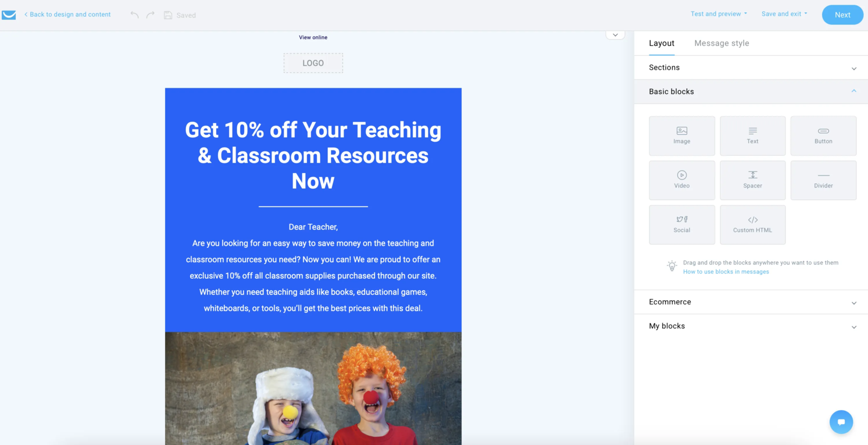Switch to the Message style tab

coord(721,44)
